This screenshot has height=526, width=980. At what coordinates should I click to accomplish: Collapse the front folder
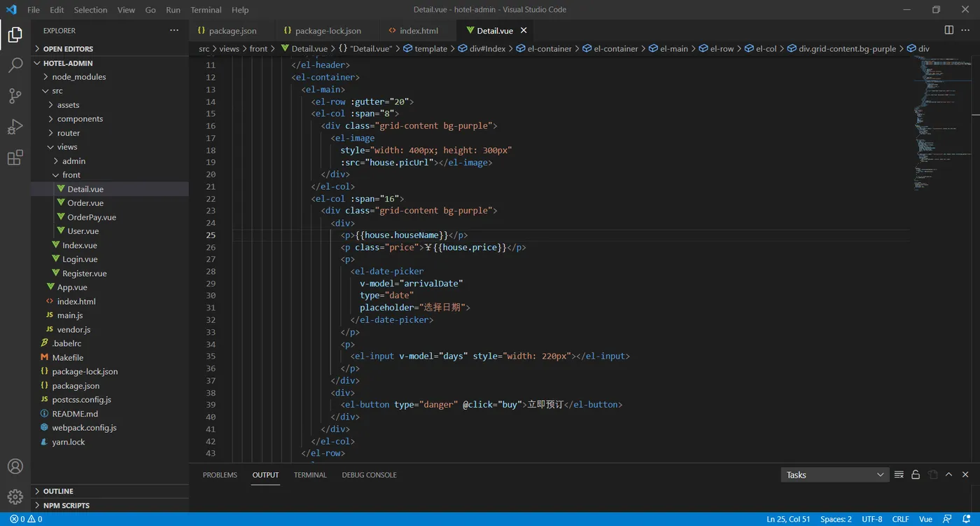click(x=110, y=175)
